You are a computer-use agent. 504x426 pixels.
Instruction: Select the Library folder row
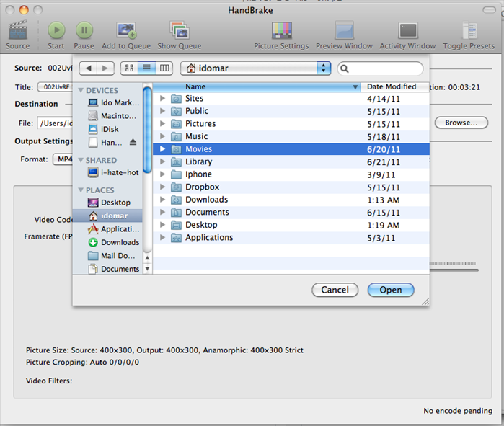(x=291, y=161)
